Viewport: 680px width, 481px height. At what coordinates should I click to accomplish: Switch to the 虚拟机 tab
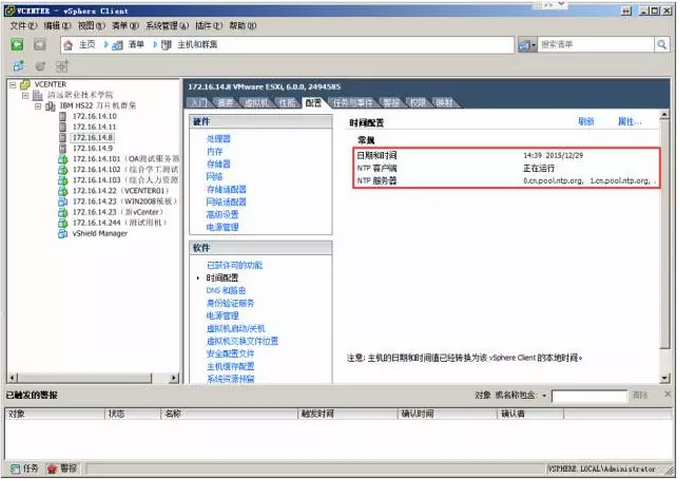[256, 103]
